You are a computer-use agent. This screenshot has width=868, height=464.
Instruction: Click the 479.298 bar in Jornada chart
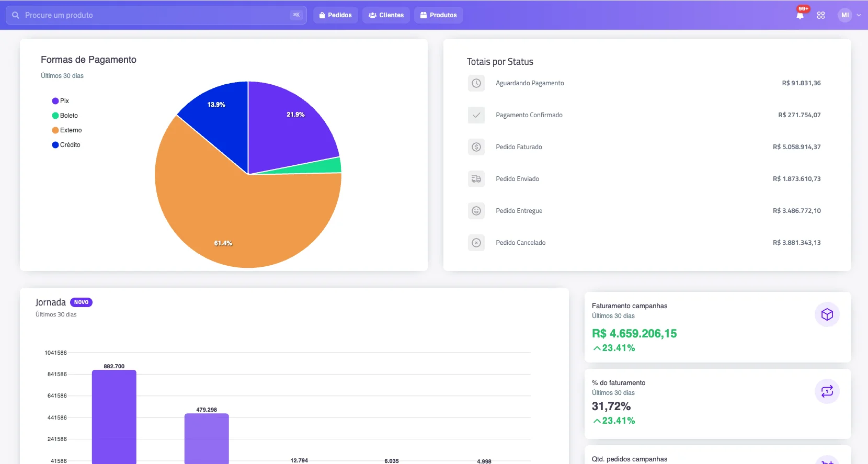click(207, 438)
